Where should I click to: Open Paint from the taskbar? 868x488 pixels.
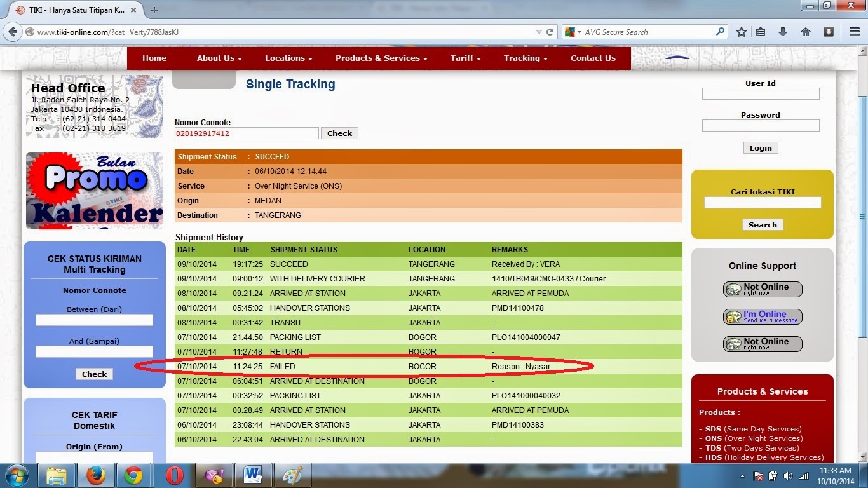tap(292, 475)
